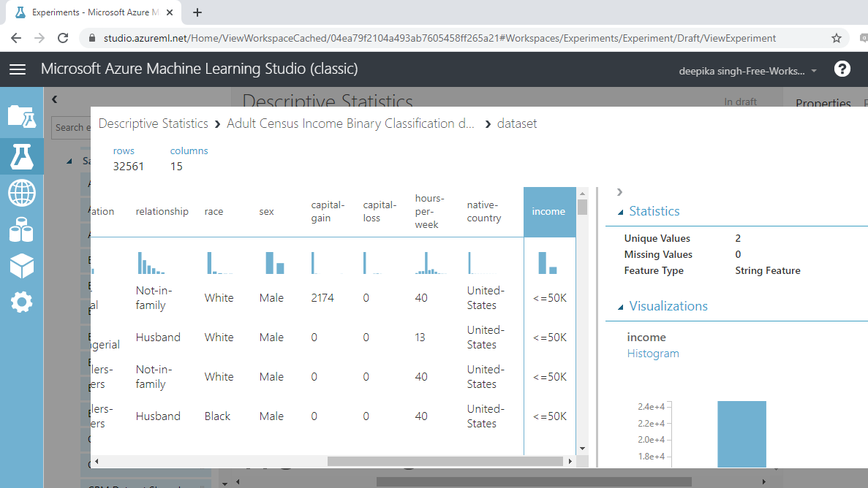Screen dimensions: 868x488
Task: Select the Experiments browser tab
Action: pos(94,12)
